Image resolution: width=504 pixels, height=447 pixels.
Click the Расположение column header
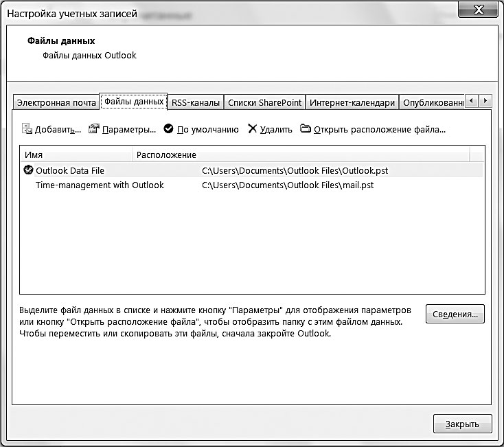(x=301, y=154)
